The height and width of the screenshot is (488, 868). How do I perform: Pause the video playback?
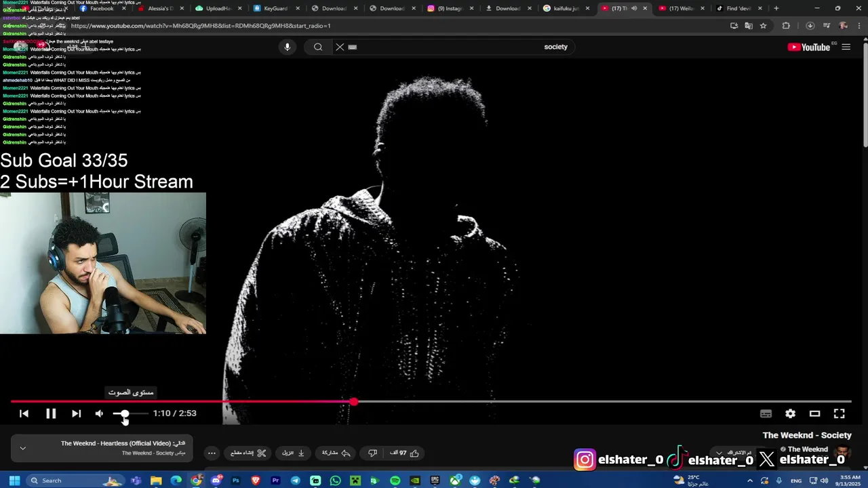click(51, 413)
